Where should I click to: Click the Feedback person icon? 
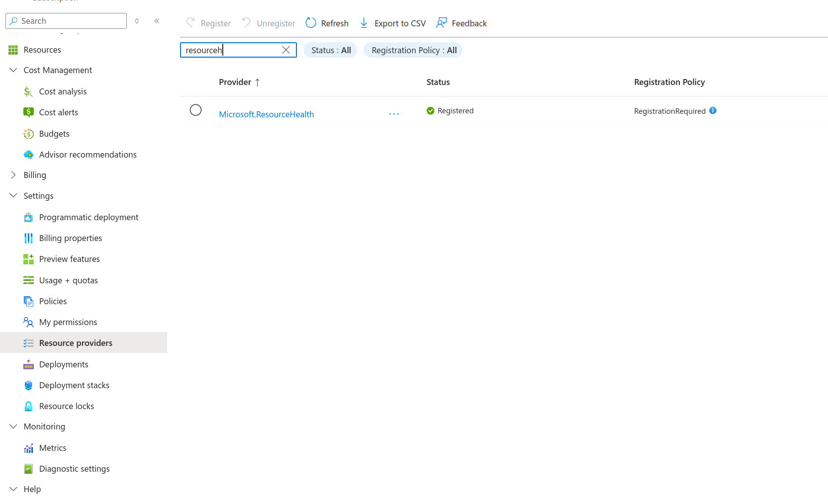(441, 23)
